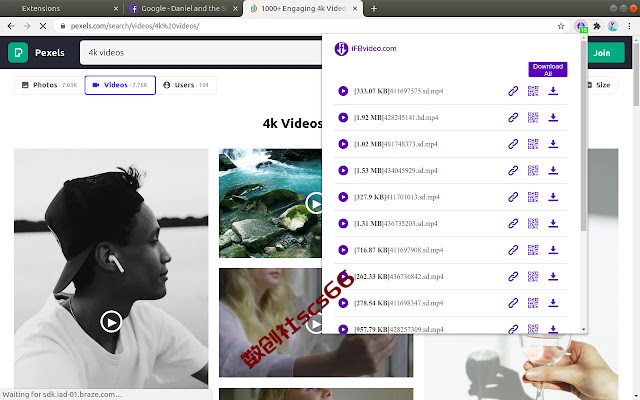The width and height of the screenshot is (640, 400).
Task: Switch to the Users results tab
Action: (187, 85)
